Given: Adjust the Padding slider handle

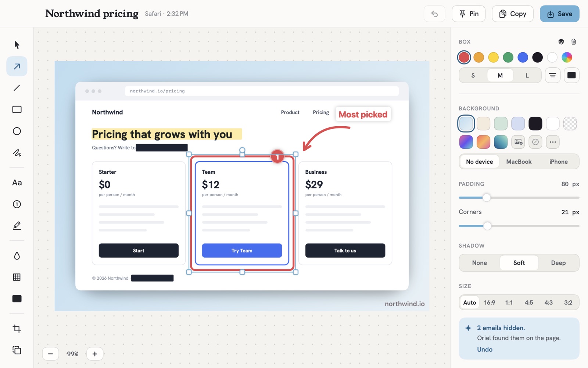Looking at the screenshot, I should (487, 198).
